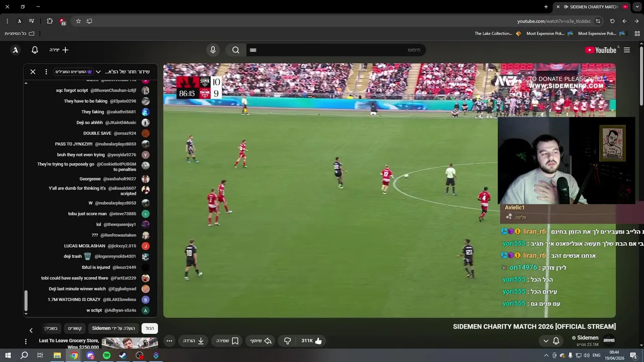The width and height of the screenshot is (644, 362).
Task: Open the Chrome tab search dropdown
Action: [x=637, y=7]
